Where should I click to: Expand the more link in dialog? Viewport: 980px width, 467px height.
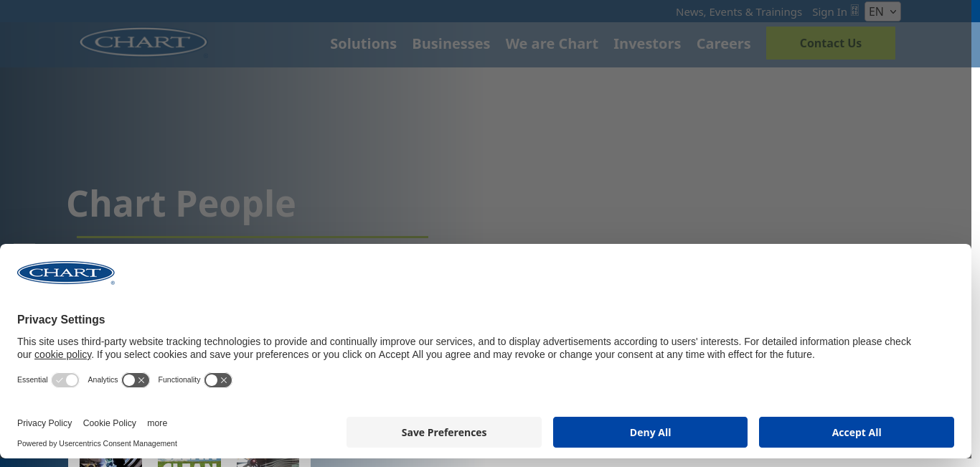(x=157, y=423)
